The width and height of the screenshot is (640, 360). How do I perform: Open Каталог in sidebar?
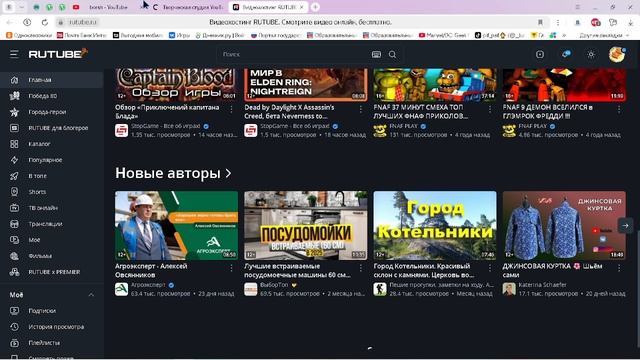click(x=51, y=144)
